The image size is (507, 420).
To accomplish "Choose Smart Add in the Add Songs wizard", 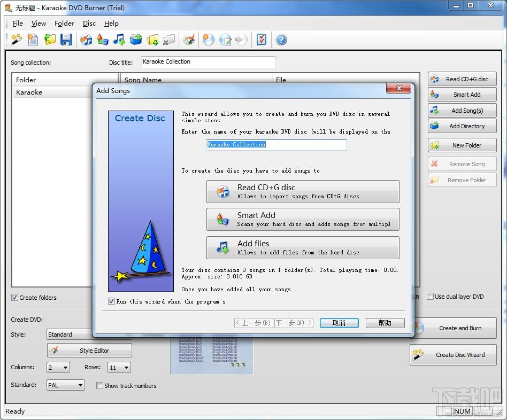I will [303, 220].
